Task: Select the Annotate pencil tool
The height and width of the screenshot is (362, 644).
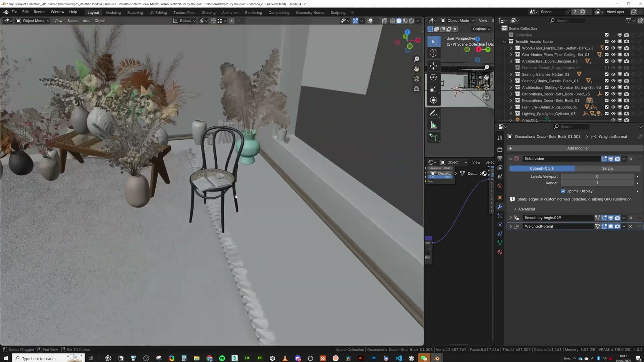Action: (x=433, y=113)
